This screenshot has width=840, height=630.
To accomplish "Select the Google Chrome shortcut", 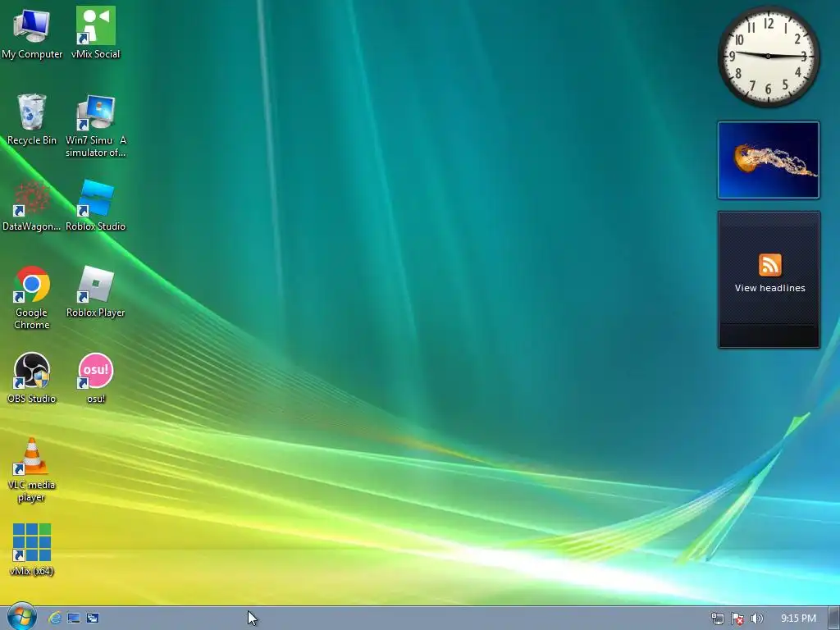I will [32, 298].
